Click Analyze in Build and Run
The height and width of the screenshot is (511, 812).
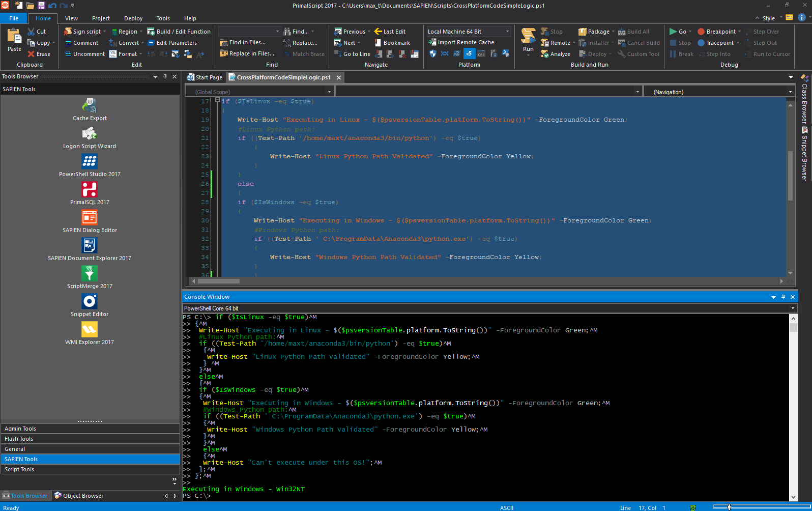pos(556,54)
